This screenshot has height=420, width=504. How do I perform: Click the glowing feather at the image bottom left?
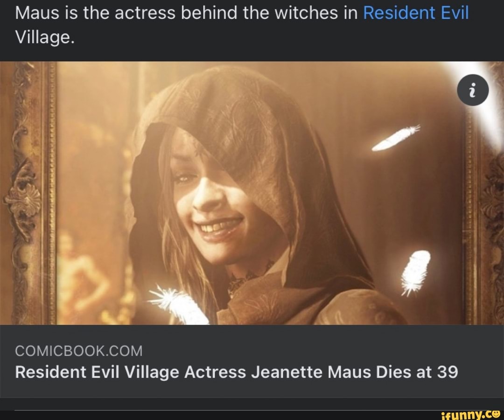pos(178,304)
